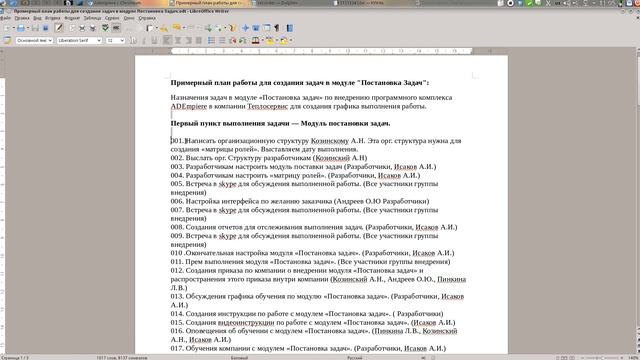Click Decrease Indent icon
Image resolution: width=640 pixels, height=360 pixels.
pyautogui.click(x=233, y=40)
